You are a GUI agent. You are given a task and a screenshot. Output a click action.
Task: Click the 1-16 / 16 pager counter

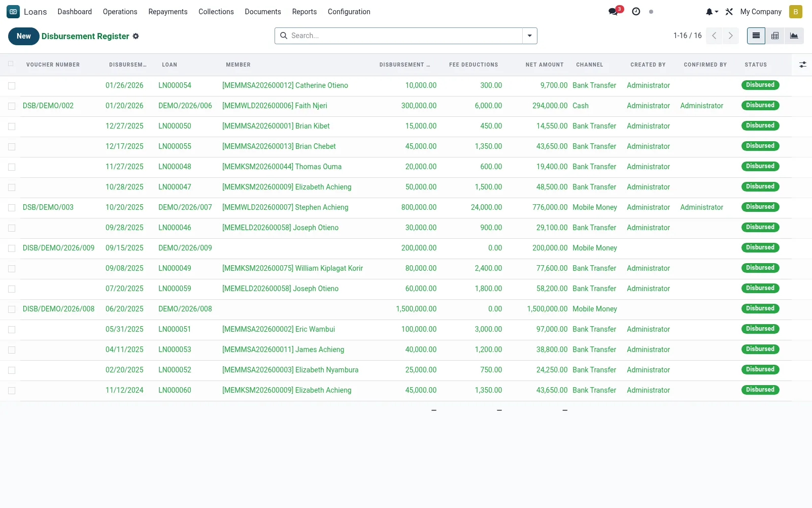tap(687, 36)
